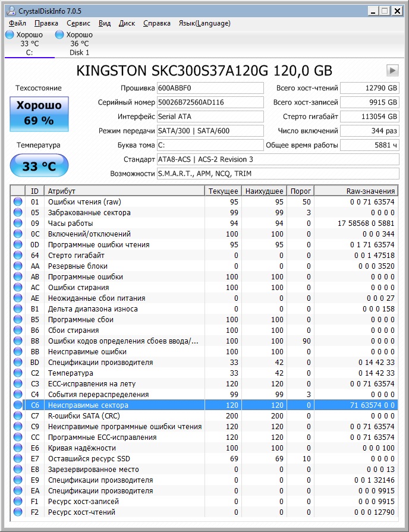Click status orb for attribute B5
The image size is (409, 532).
coord(18,319)
